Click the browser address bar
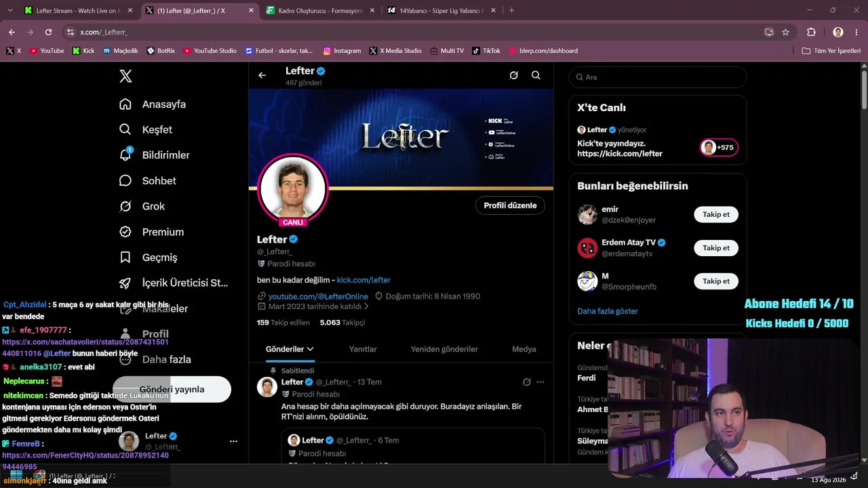Image resolution: width=868 pixels, height=488 pixels. pos(420,32)
